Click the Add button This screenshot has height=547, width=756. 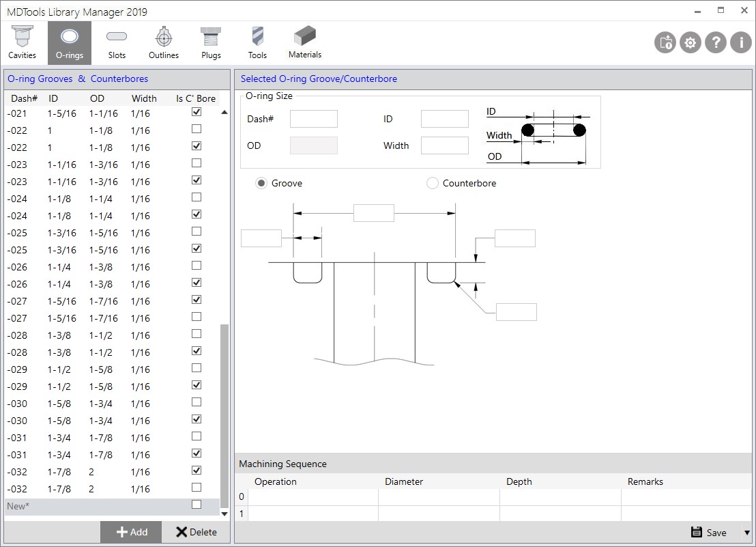(131, 532)
